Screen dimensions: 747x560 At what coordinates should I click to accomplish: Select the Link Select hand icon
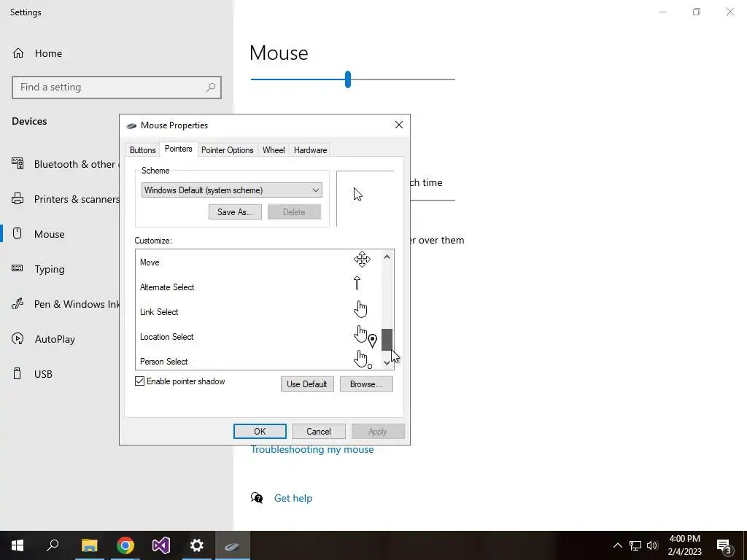pos(360,309)
